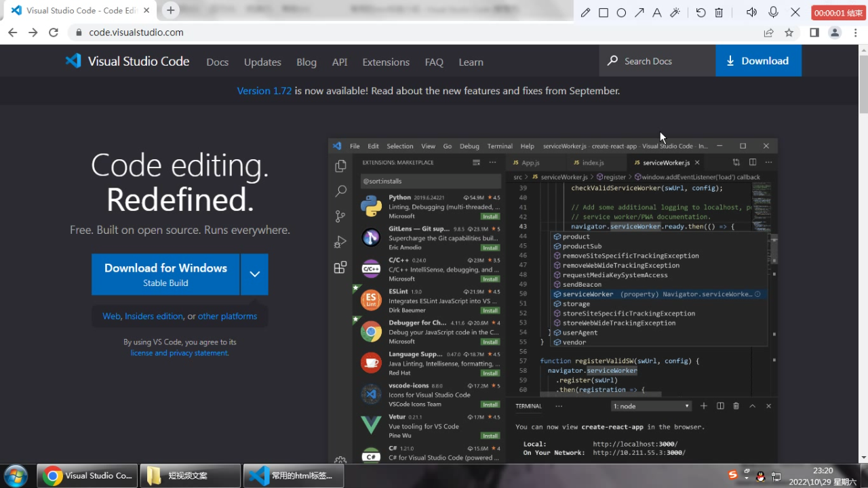The width and height of the screenshot is (868, 488).
Task: Open the license and privacy statement link
Action: click(179, 353)
